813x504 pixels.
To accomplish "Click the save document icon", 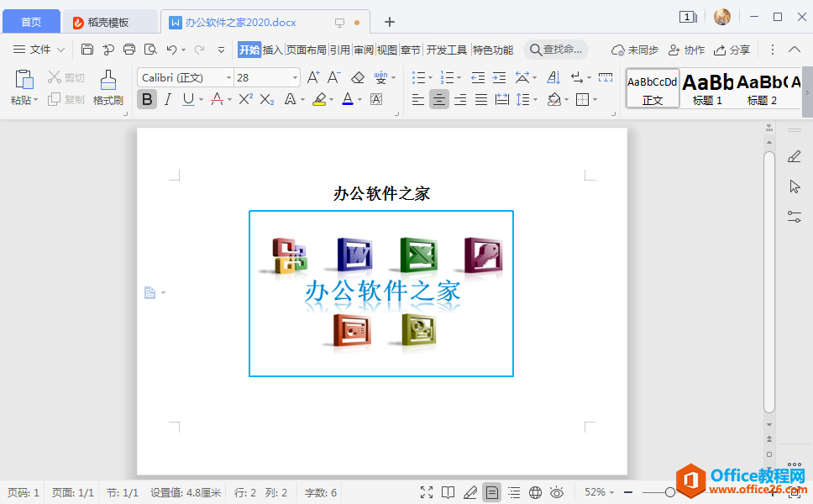I will 87,50.
